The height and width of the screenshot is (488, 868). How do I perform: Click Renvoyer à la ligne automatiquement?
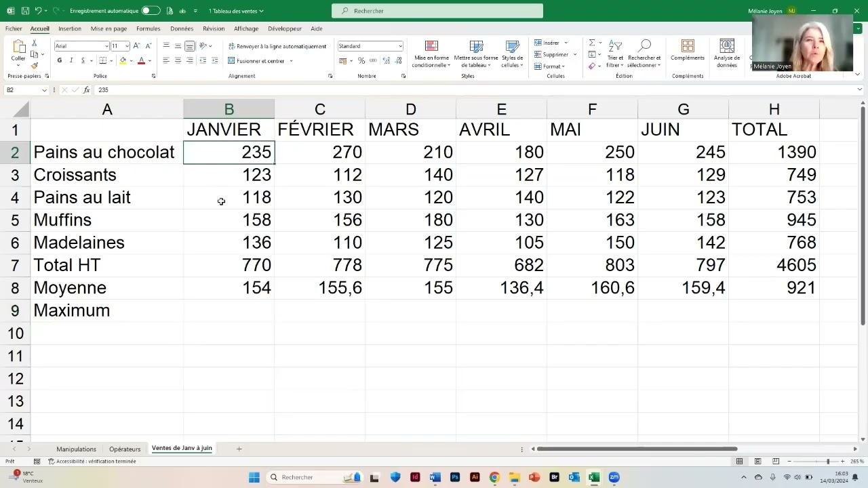(277, 46)
